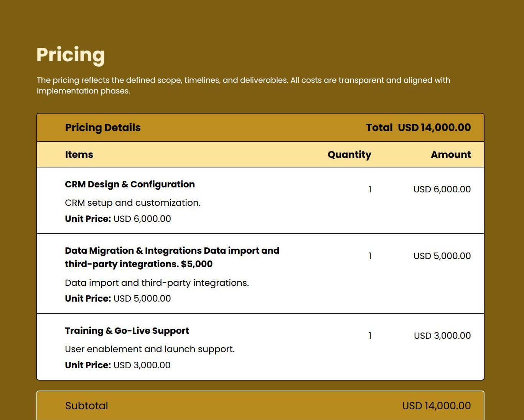Click the USD 5,000.00 amount cell

[x=442, y=256]
